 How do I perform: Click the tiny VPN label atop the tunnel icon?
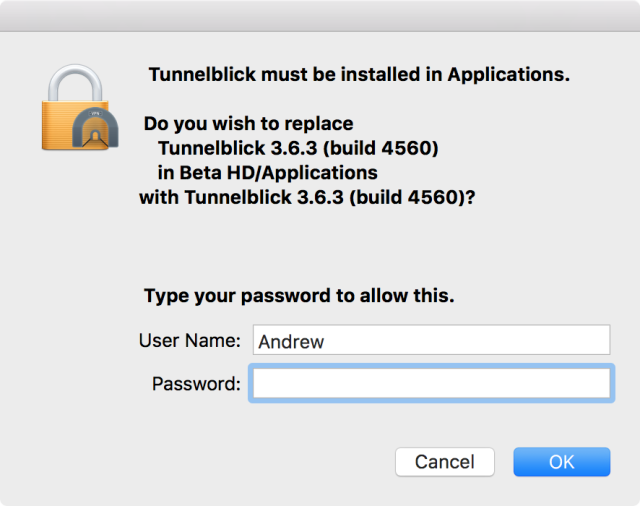[95, 113]
